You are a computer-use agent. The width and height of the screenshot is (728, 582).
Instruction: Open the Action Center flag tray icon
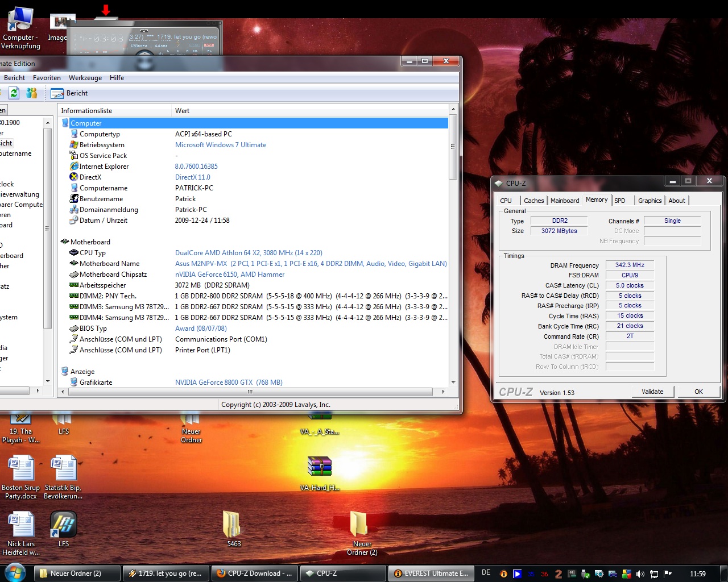click(668, 574)
